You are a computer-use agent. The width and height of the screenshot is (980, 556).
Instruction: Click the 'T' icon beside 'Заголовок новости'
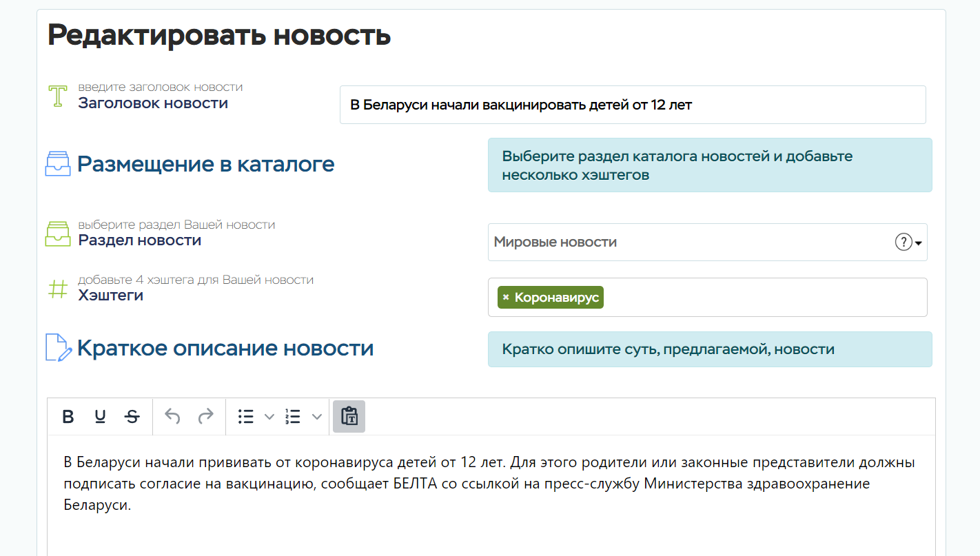click(x=58, y=96)
